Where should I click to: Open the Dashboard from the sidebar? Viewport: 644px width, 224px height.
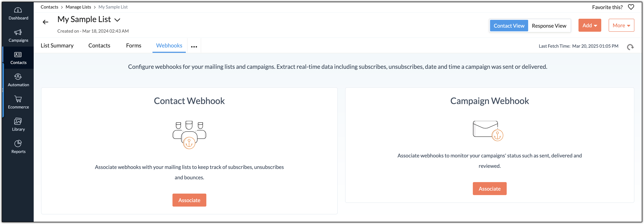click(18, 13)
